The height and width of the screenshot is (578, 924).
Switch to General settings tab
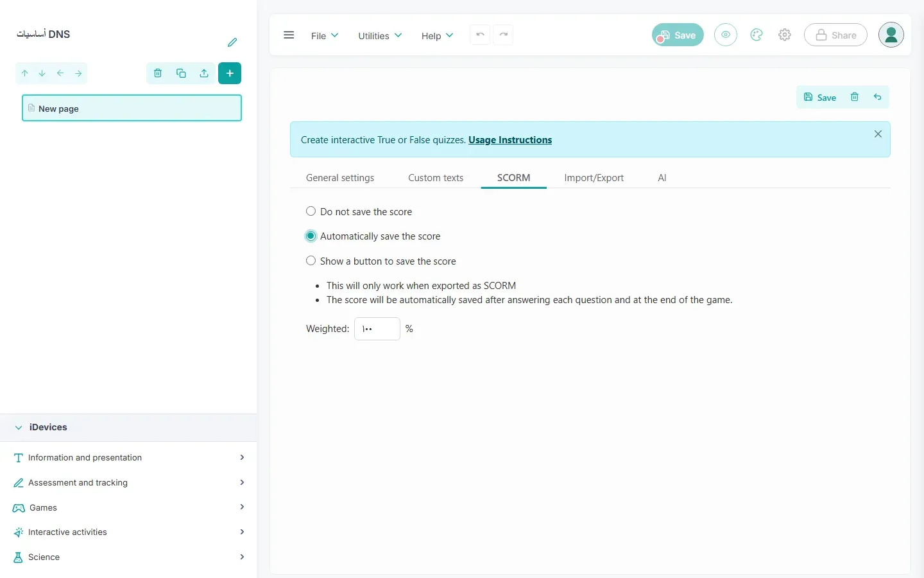[340, 178]
